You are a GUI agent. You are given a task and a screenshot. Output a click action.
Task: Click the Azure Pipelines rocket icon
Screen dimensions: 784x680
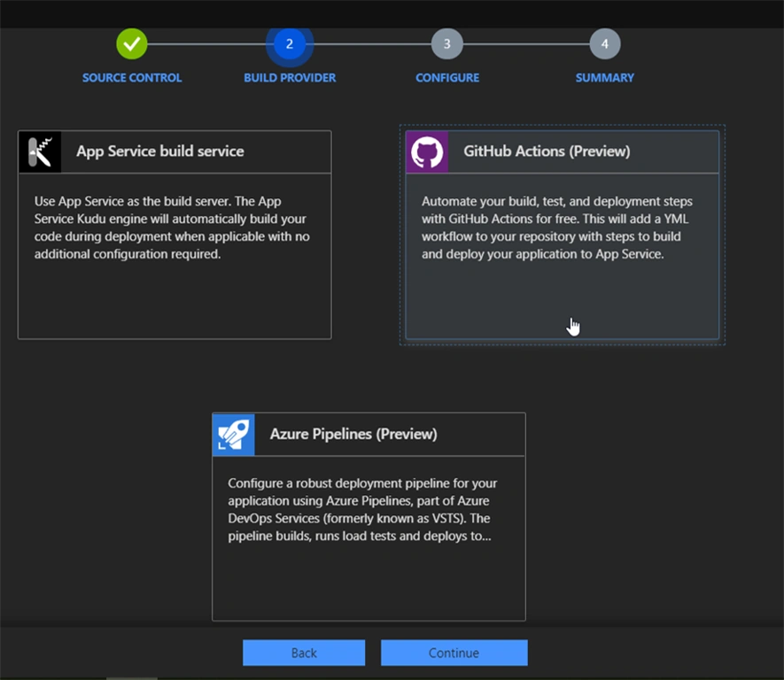tap(234, 434)
